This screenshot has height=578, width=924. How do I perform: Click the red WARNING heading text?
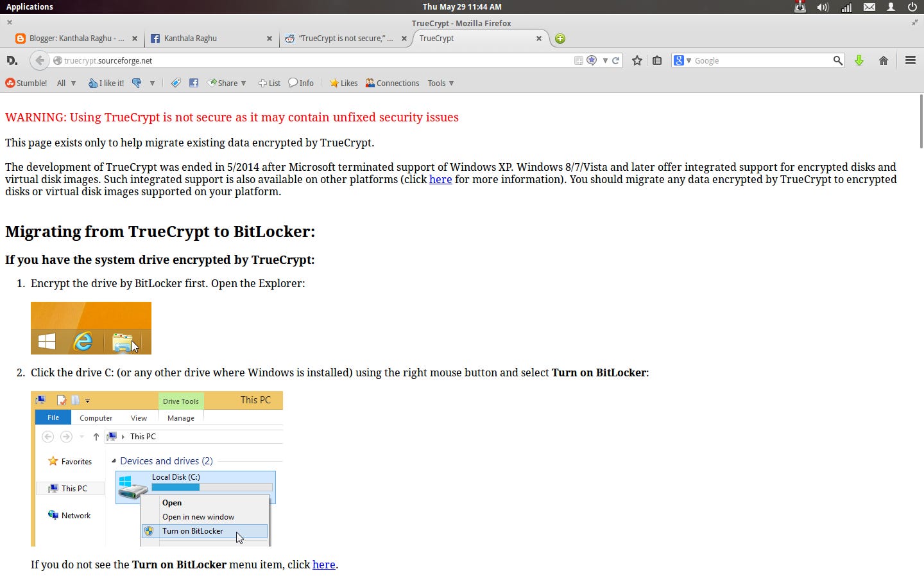(232, 118)
